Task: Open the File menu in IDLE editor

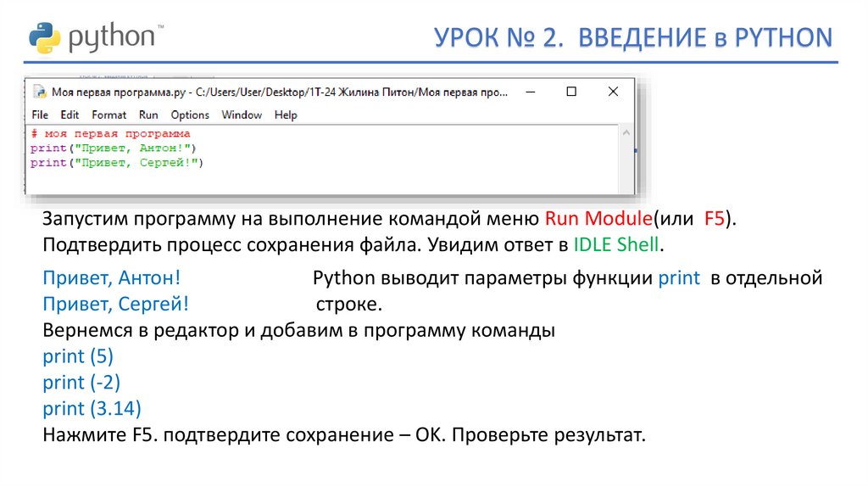Action: tap(40, 115)
